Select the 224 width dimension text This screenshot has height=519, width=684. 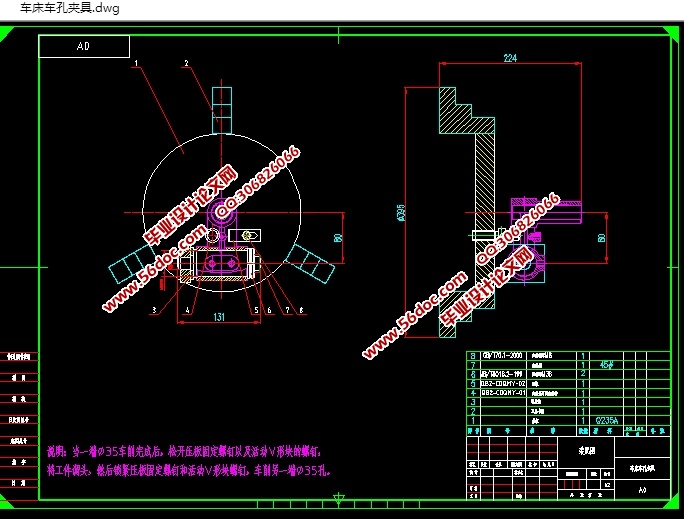510,59
